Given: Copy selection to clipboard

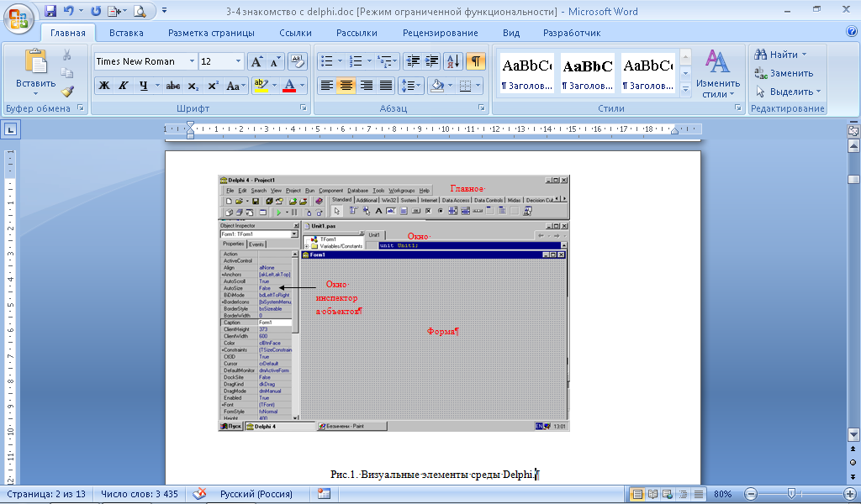Looking at the screenshot, I should point(67,73).
